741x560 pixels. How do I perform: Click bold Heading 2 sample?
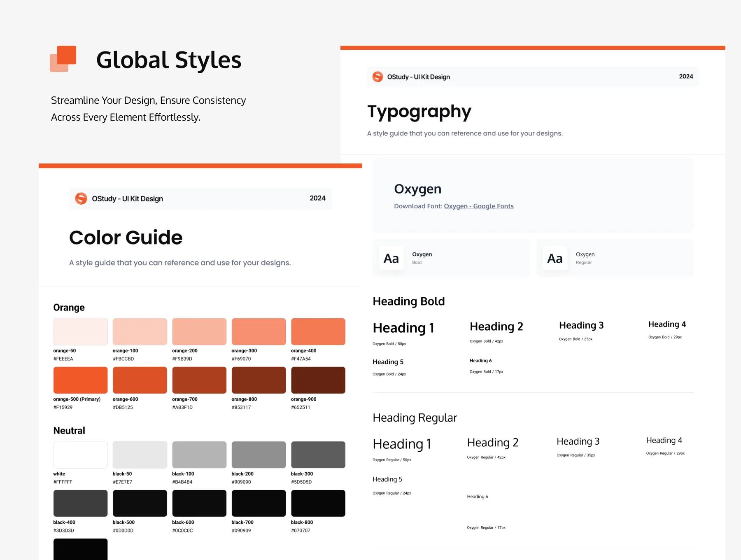click(496, 327)
